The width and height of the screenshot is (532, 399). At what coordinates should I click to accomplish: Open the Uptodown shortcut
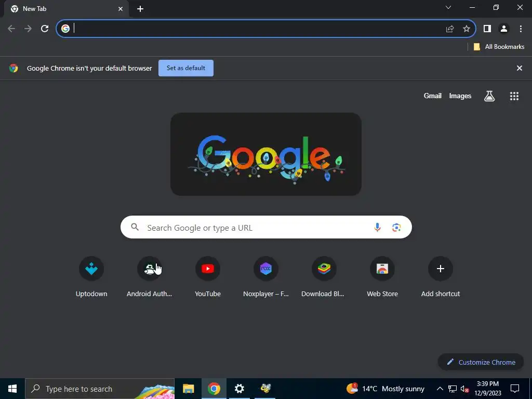pos(91,277)
